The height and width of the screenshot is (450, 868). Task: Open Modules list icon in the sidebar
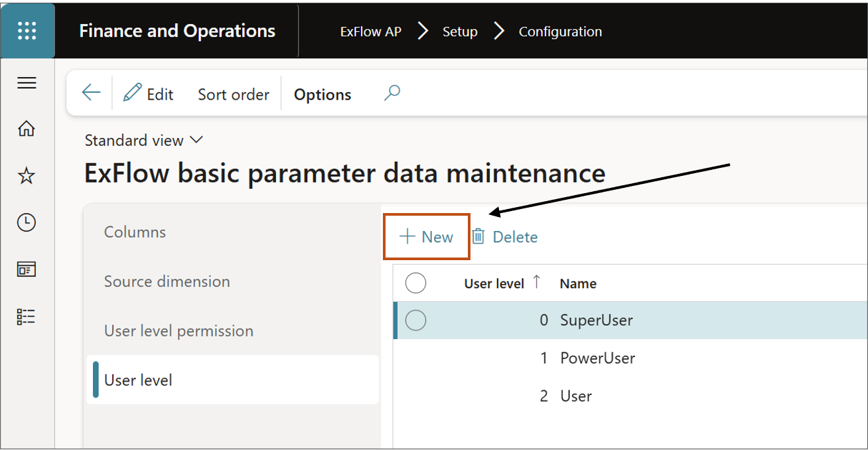point(27,317)
